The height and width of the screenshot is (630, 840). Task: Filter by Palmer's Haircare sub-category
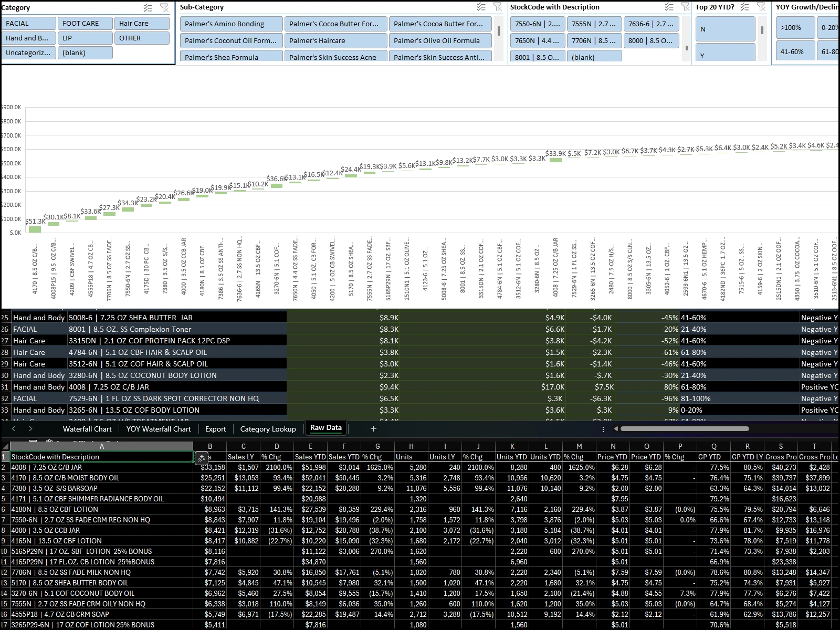(336, 41)
